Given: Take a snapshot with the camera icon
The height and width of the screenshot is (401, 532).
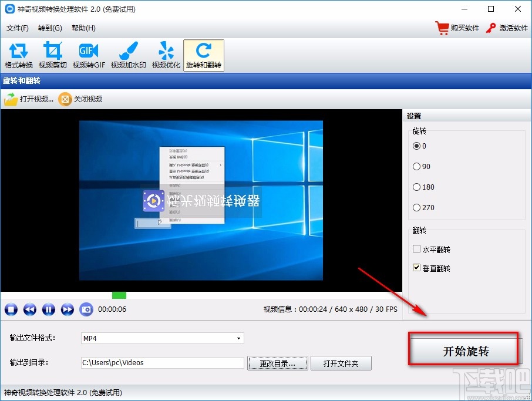Looking at the screenshot, I should pyautogui.click(x=86, y=309).
